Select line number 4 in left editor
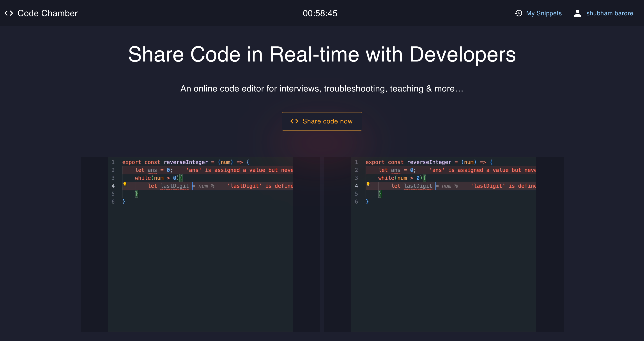The width and height of the screenshot is (644, 341). point(113,186)
